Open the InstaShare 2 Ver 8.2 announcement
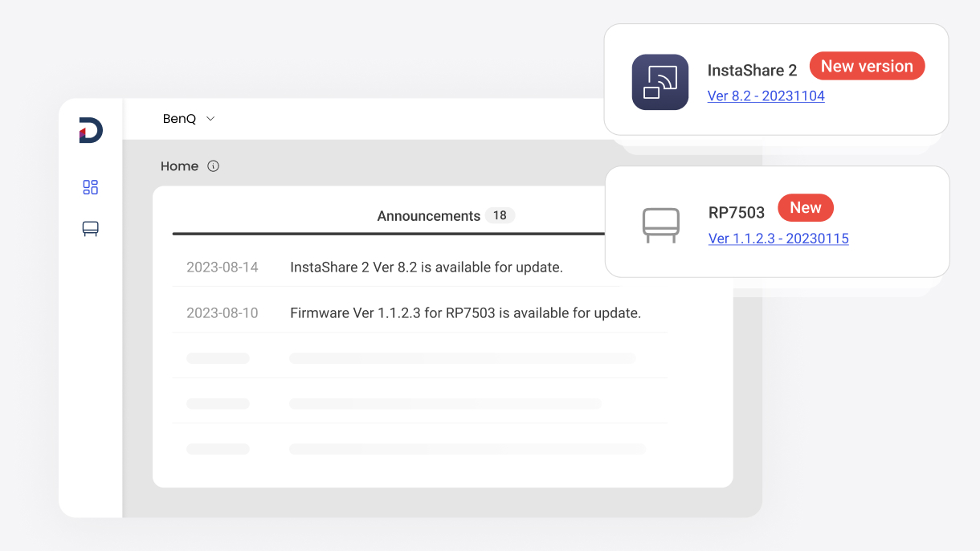 427,267
